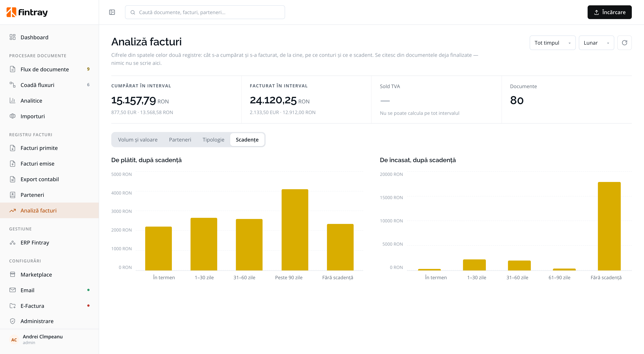Viewport: 644px width, 354px height.
Task: Select the Scadențe tab
Action: (x=247, y=140)
